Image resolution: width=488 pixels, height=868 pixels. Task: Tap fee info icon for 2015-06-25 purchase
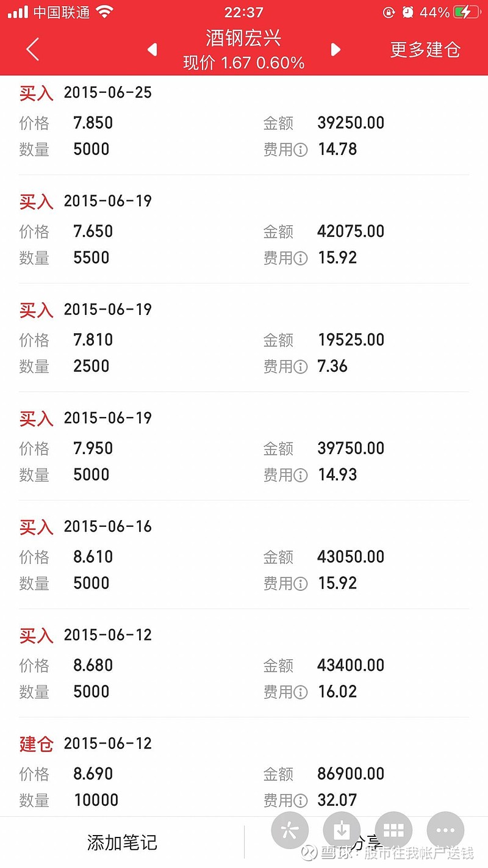coord(301,150)
